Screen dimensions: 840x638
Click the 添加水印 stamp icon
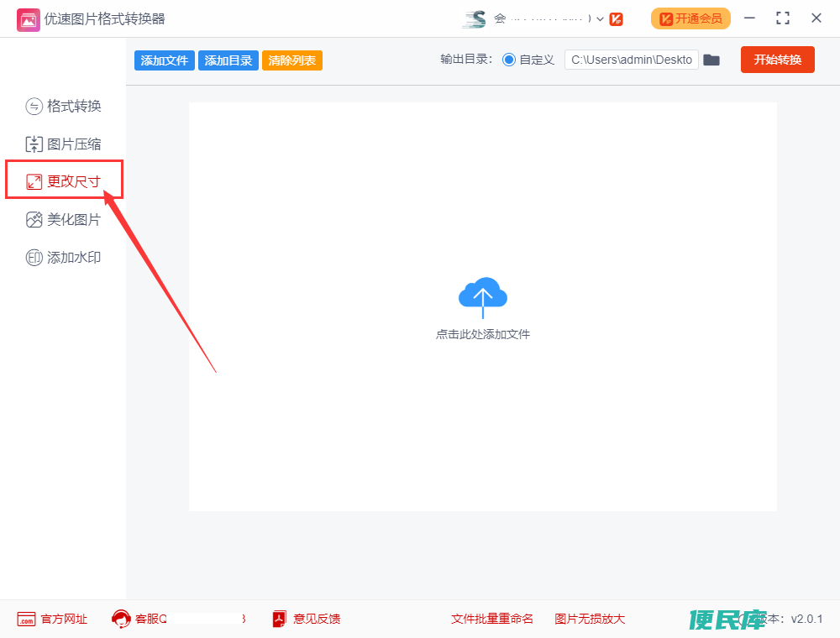pos(34,258)
